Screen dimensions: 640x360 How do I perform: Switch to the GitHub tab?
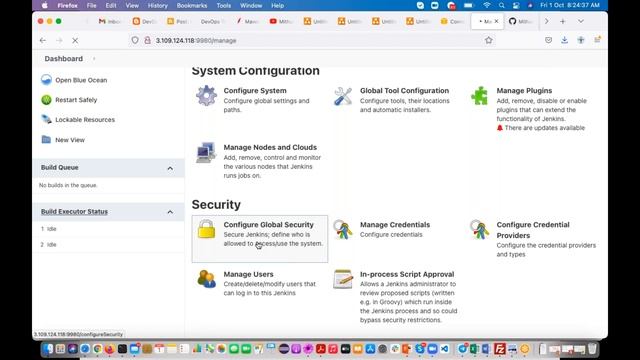[x=520, y=21]
